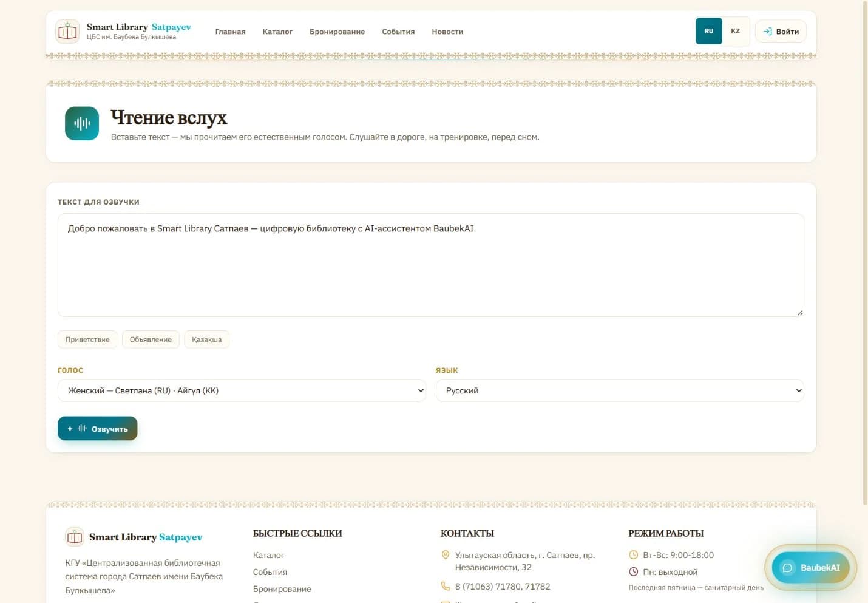This screenshot has height=603, width=868.
Task: Open the Голос voice dropdown
Action: [x=242, y=390]
